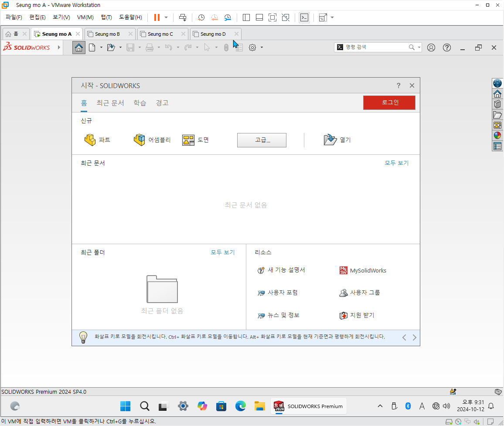Click 모두 보기 link for recent folders
Viewport: 504px width, 426px height.
click(223, 252)
